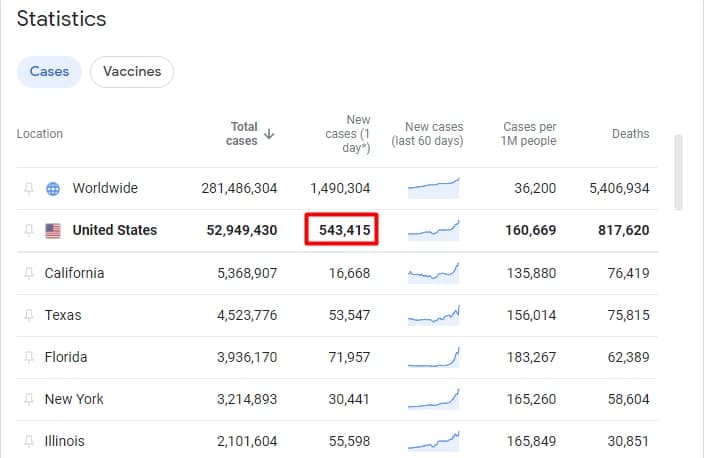Click California deaths 76,419
The width and height of the screenshot is (707, 458).
coord(629,273)
